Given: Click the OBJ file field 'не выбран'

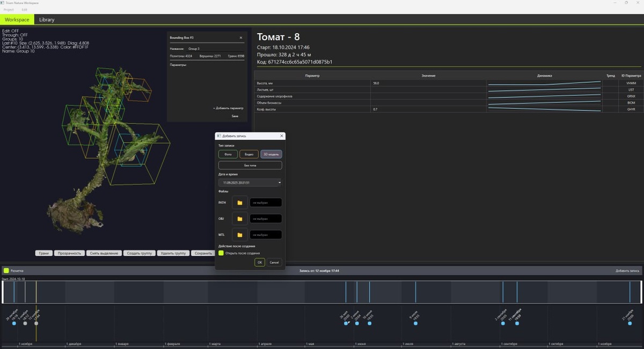Looking at the screenshot, I should point(266,219).
